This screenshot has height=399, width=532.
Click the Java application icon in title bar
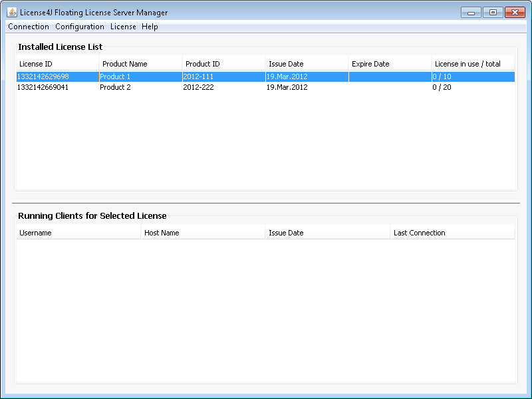[x=12, y=12]
